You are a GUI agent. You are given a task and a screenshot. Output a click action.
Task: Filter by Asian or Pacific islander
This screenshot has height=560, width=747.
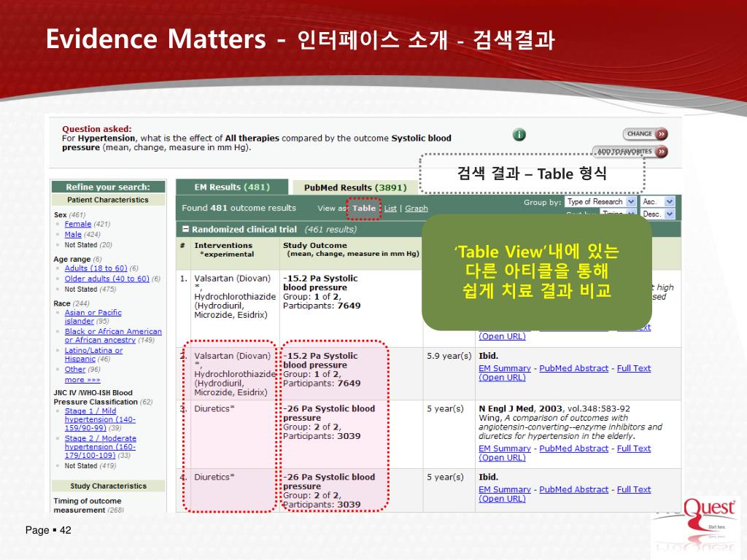click(93, 316)
